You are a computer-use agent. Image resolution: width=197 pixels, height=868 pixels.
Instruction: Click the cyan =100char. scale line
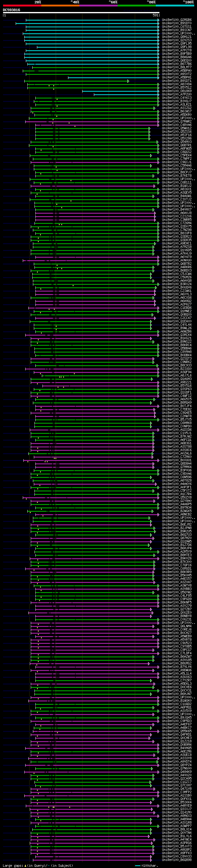pos(137,865)
